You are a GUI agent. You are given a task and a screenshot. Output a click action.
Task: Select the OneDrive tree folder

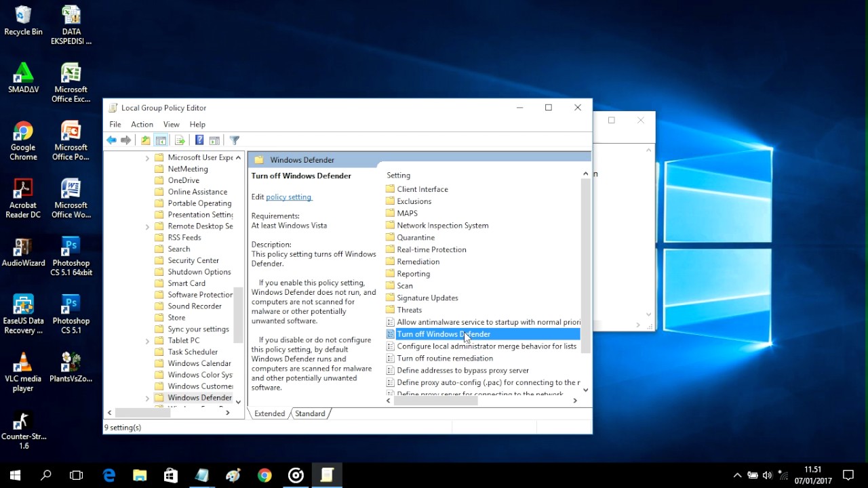point(183,180)
